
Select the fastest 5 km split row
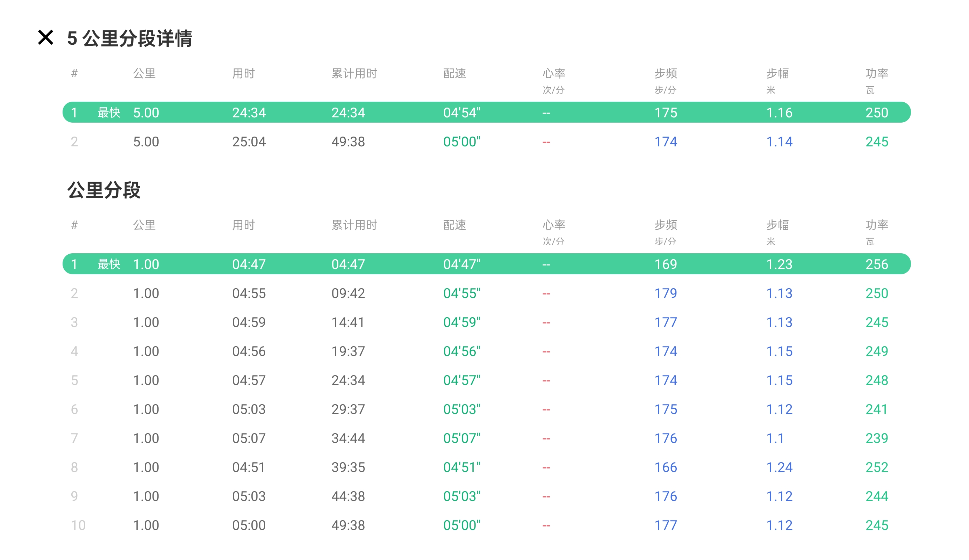pyautogui.click(x=486, y=112)
